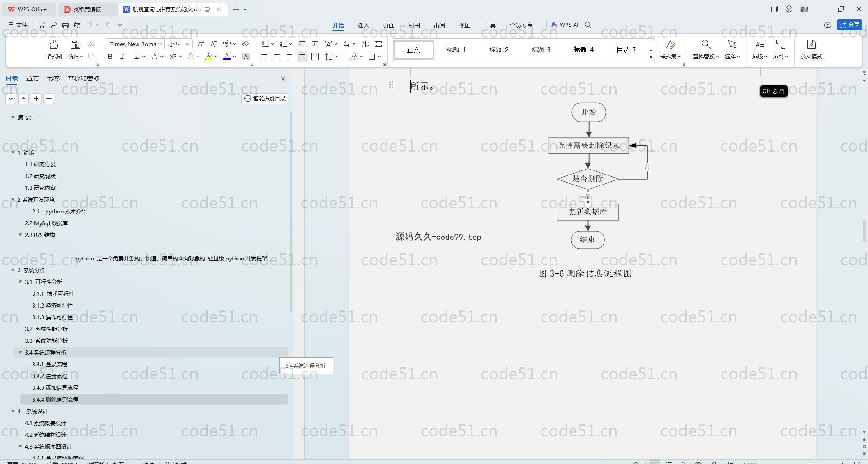Apply italic formatting
The image size is (868, 464).
123,57
